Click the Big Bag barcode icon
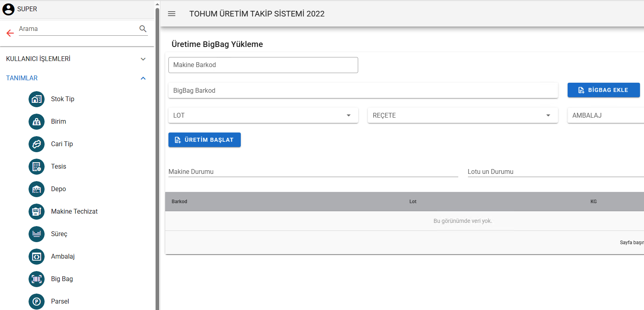The height and width of the screenshot is (310, 644). 37,279
